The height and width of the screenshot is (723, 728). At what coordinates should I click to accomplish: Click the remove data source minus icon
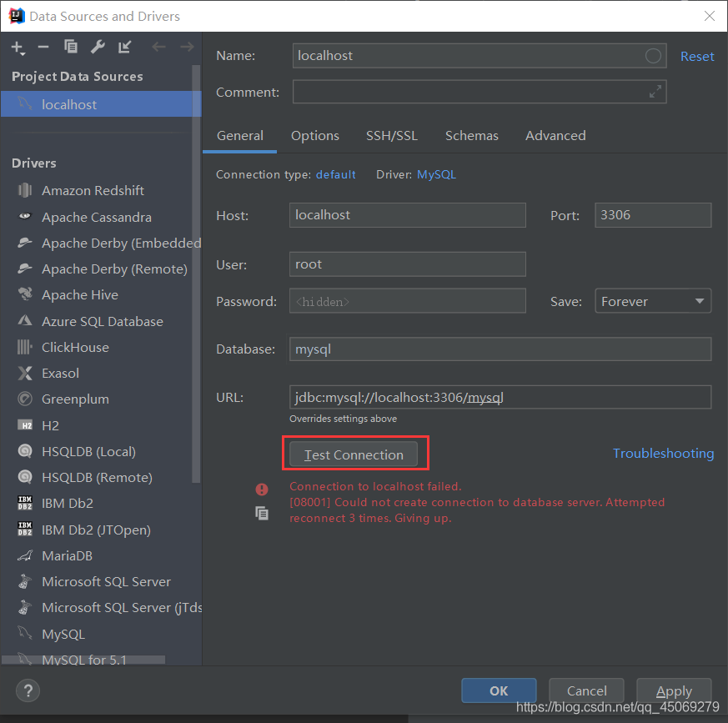click(x=43, y=47)
